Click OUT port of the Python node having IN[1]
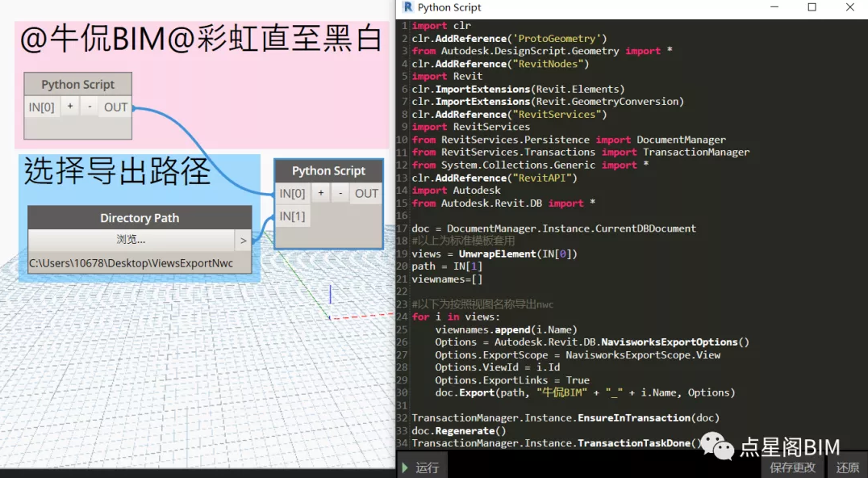The width and height of the screenshot is (868, 478). 366,193
